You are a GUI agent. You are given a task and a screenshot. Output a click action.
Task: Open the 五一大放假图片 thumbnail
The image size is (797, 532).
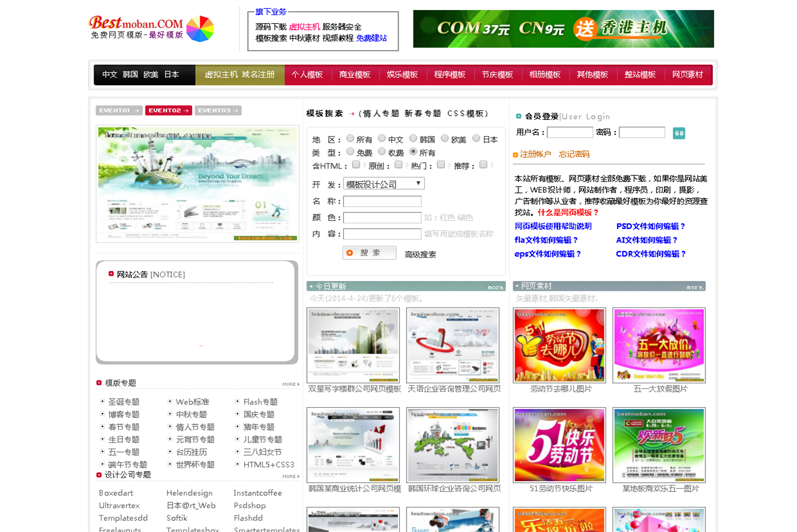point(659,345)
